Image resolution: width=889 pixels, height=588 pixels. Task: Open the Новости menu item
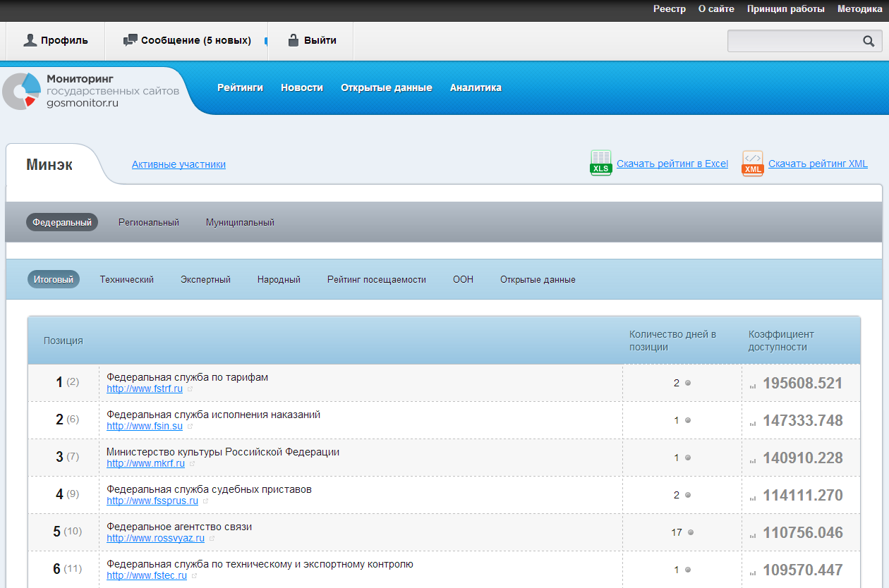coord(302,87)
